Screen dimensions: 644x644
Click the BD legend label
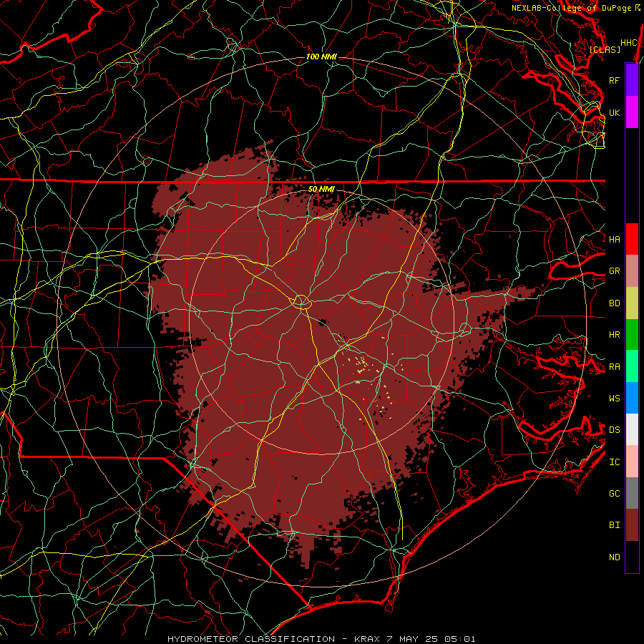pos(615,303)
